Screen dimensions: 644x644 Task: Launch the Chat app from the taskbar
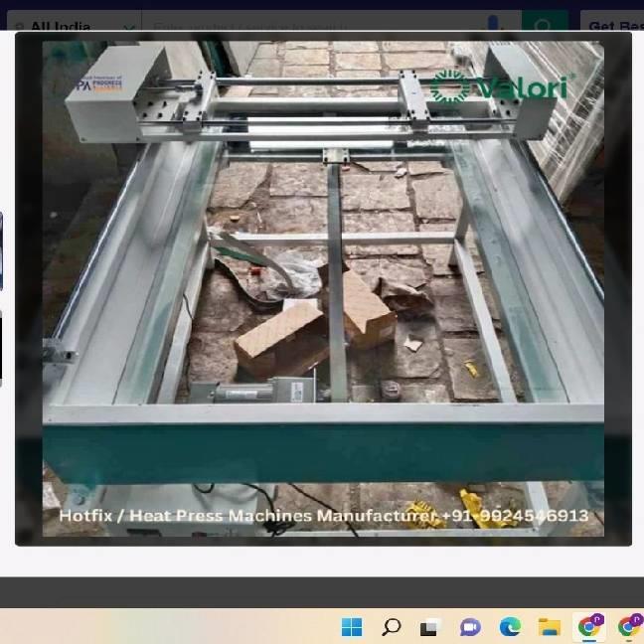(470, 626)
